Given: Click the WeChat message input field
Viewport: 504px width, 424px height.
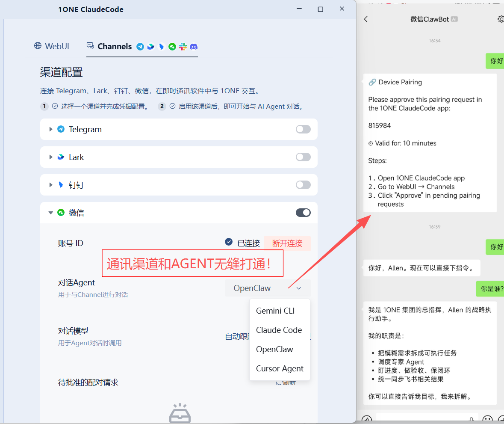Looking at the screenshot, I should click(x=427, y=418).
